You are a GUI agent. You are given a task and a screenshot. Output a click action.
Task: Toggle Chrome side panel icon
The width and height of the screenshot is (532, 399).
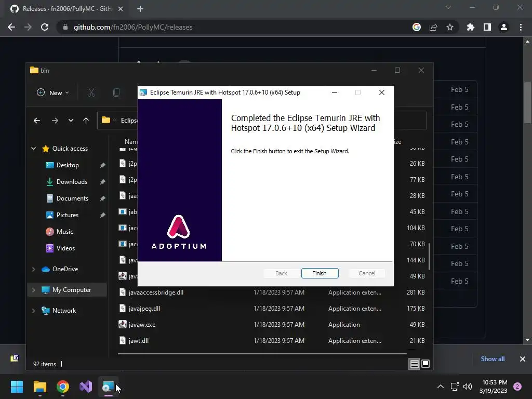click(x=487, y=27)
